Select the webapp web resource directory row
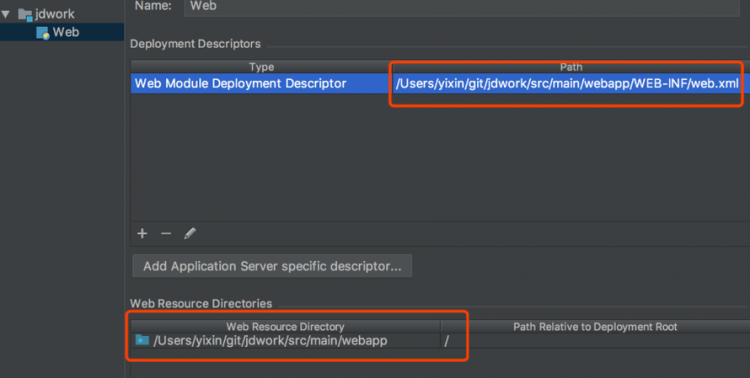This screenshot has width=750, height=378. 440,341
